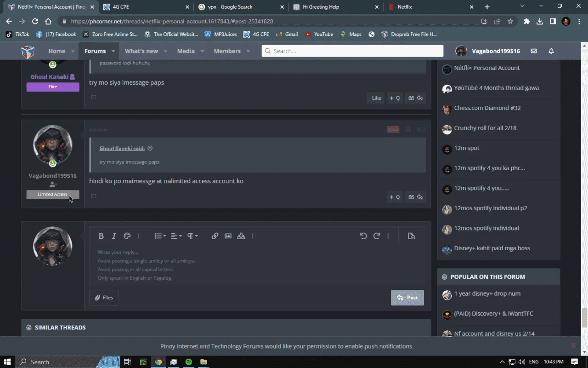Screen dimensions: 588x368
Task: Open the YouTube bookmark
Action: click(x=319, y=34)
